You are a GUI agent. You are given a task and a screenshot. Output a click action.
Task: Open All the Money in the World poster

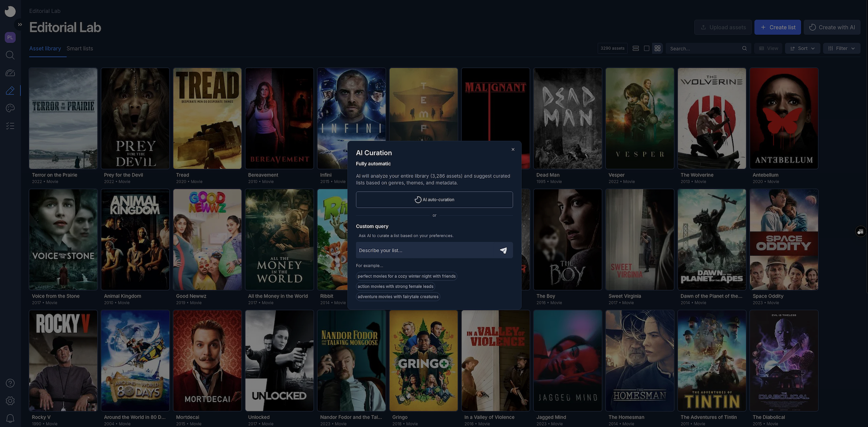[x=280, y=240]
